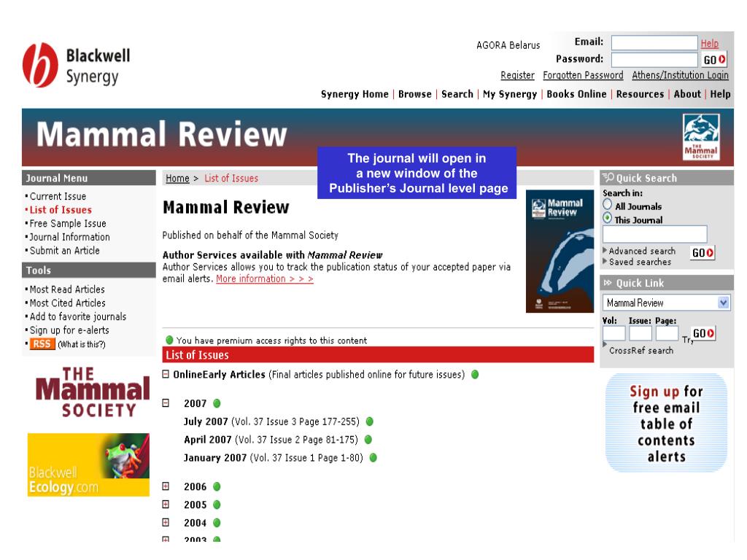
Task: Collapse the 2007 issues list
Action: coord(166,403)
